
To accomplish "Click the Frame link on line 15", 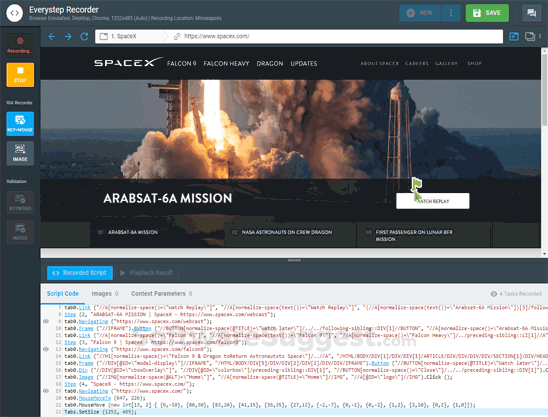I will pos(86,364).
